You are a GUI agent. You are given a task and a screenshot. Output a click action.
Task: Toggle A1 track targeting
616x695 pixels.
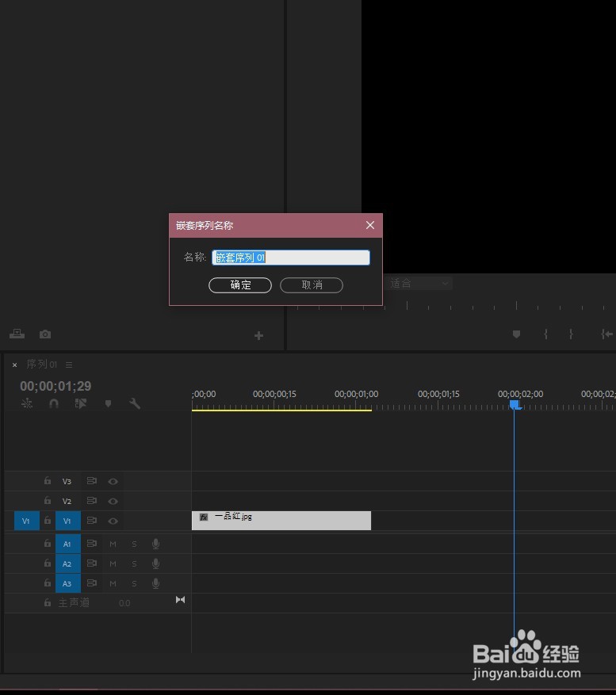coord(68,544)
